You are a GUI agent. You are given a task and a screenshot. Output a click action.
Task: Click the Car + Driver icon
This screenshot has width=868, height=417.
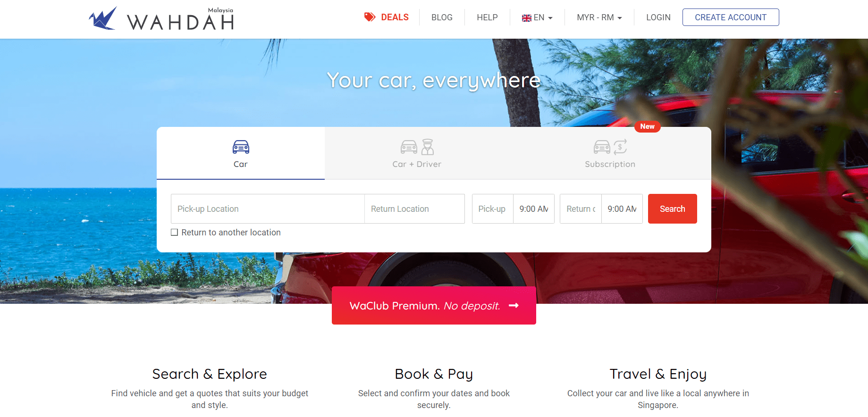[x=417, y=147]
